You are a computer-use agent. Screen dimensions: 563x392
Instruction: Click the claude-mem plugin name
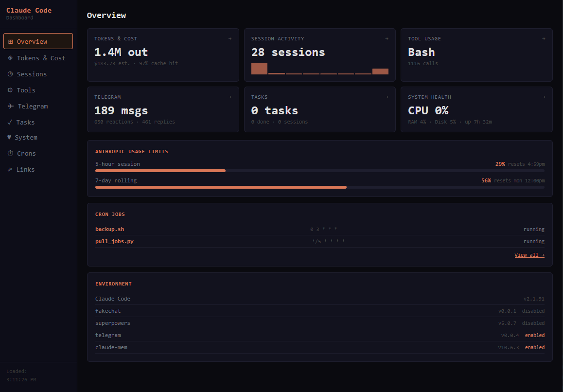pos(111,347)
